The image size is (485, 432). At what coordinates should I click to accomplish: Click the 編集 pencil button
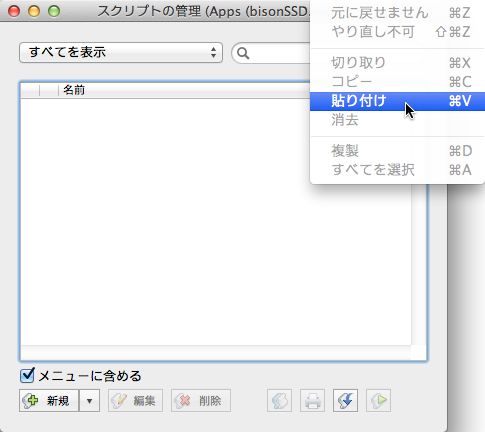pyautogui.click(x=135, y=400)
